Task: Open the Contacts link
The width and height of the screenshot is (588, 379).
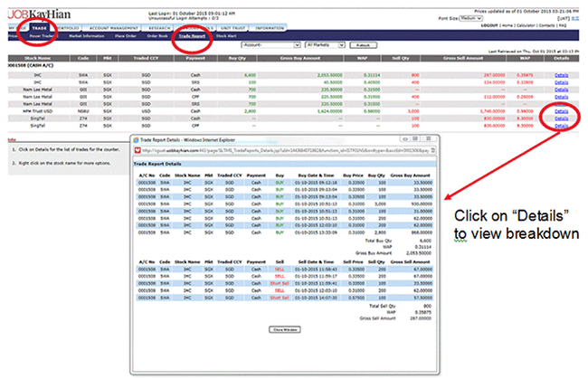Action: coord(546,25)
